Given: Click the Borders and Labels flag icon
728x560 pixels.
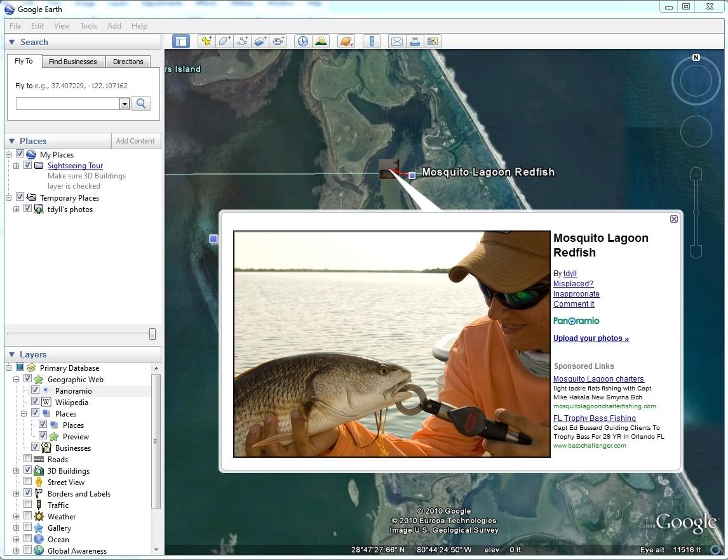Looking at the screenshot, I should pyautogui.click(x=39, y=494).
